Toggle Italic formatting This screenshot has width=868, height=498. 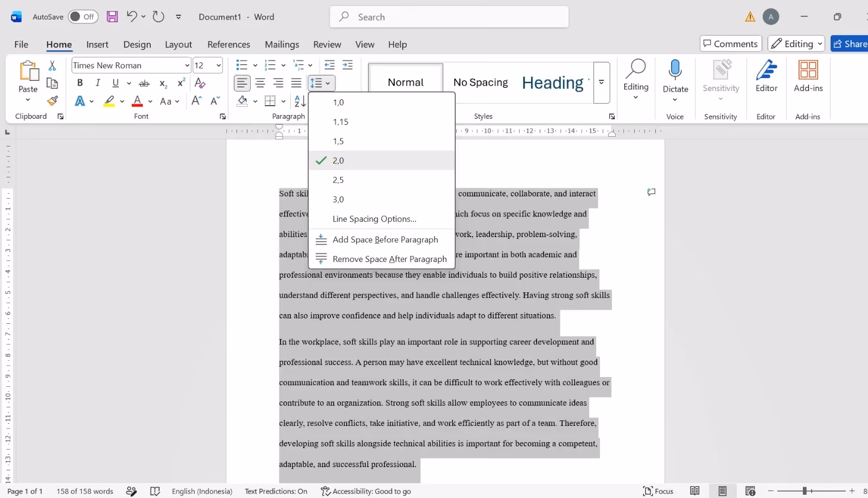tap(98, 83)
